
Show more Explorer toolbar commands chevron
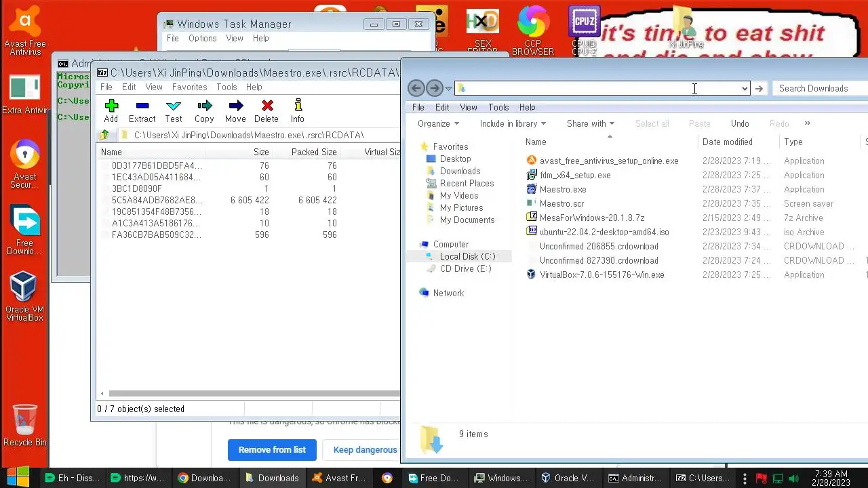point(807,123)
